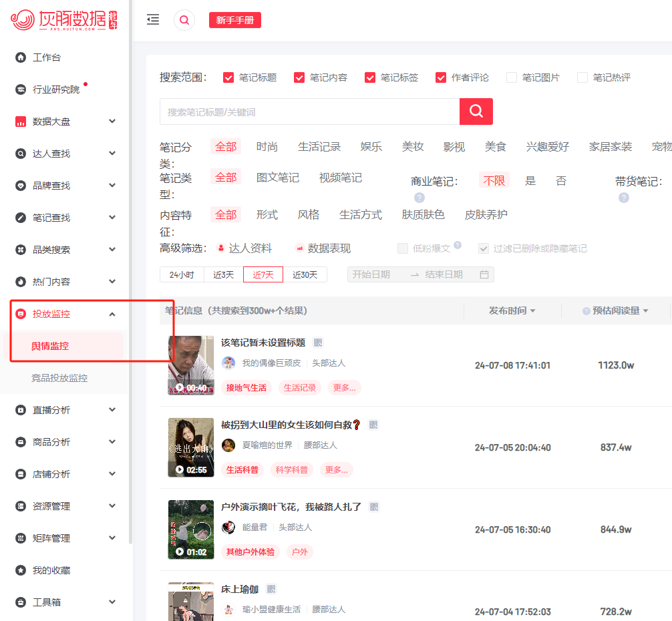Collapse sidebar using the menu fold icon

(x=153, y=20)
